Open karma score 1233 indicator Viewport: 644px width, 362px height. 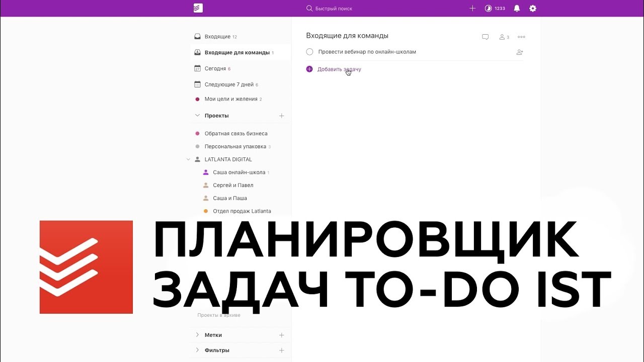495,9
